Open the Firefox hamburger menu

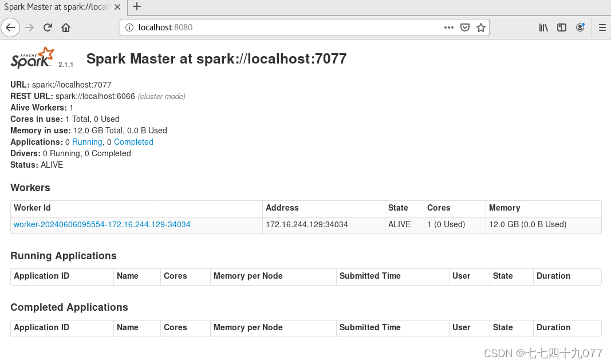602,27
